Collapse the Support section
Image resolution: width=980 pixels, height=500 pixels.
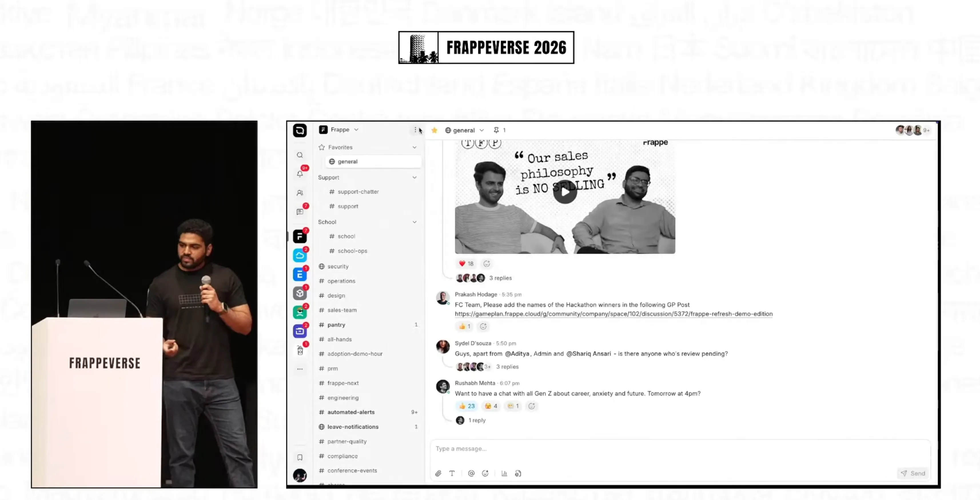414,177
